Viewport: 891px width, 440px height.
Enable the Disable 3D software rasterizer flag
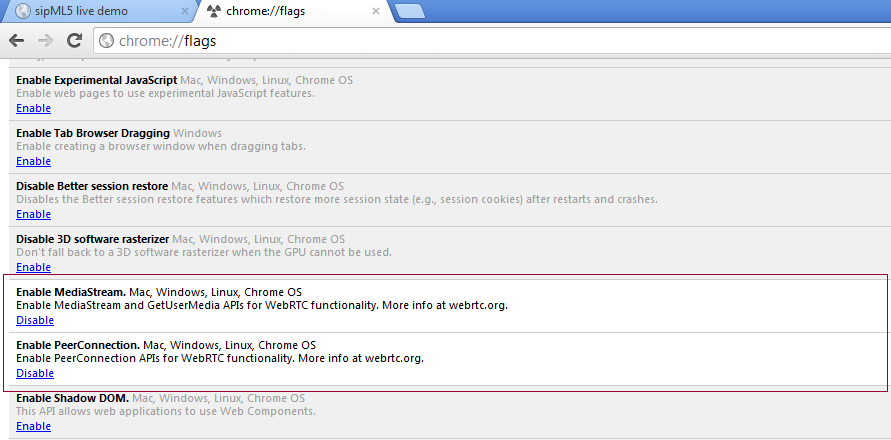[33, 267]
